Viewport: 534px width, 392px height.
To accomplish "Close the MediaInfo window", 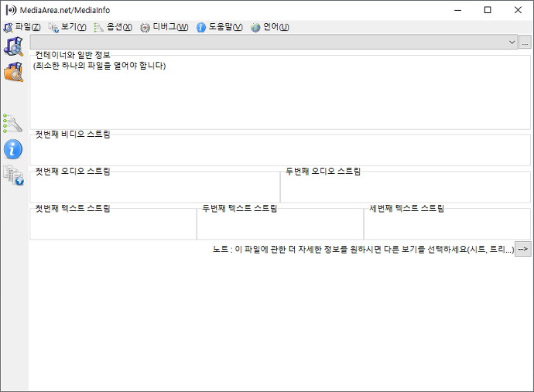I will click(x=518, y=10).
